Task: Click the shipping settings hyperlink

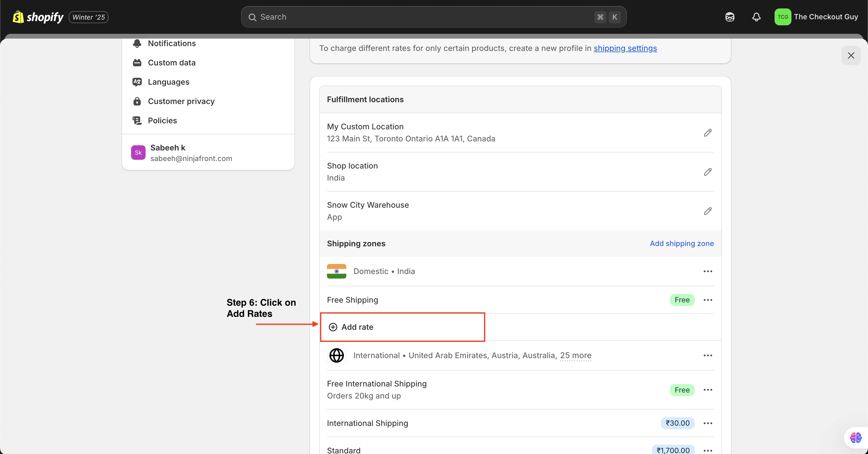Action: click(625, 48)
